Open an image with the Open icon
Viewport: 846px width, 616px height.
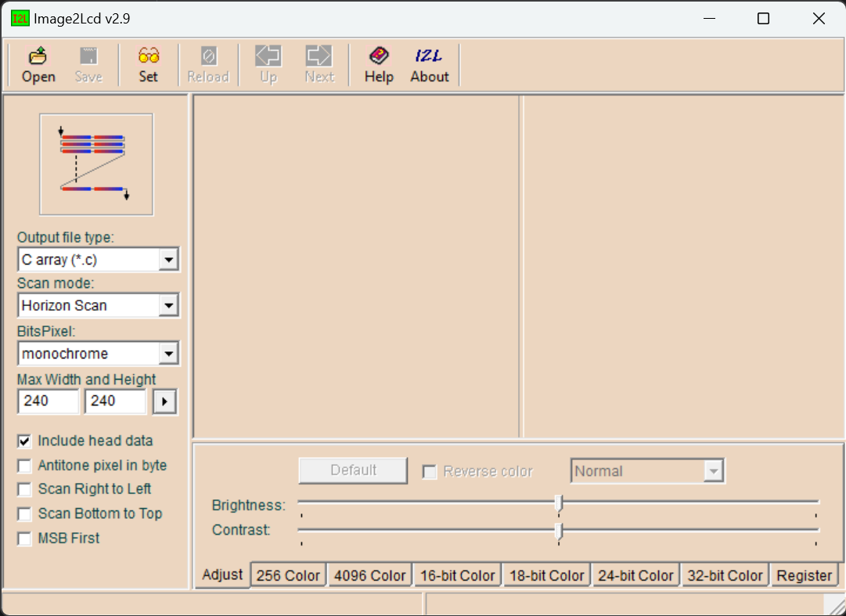pos(38,65)
